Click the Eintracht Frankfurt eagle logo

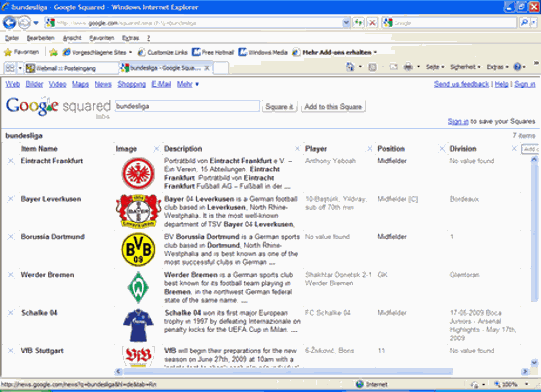tap(138, 174)
